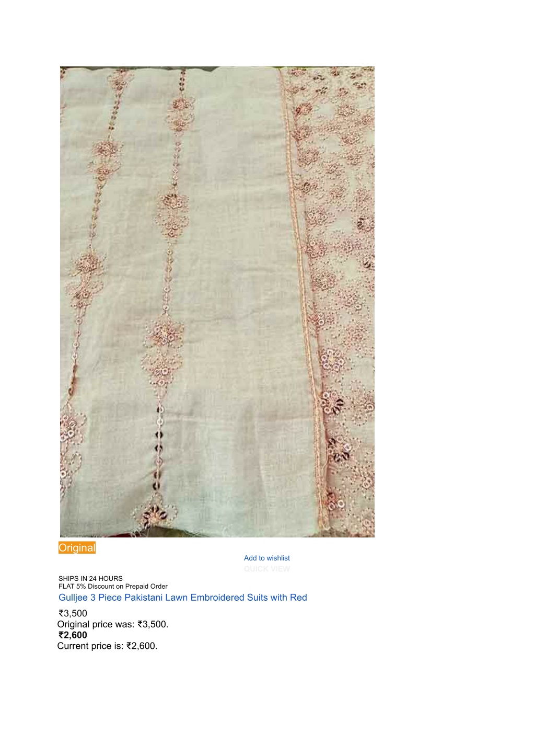Click the words 'Lawn' in the title link

click(177, 598)
